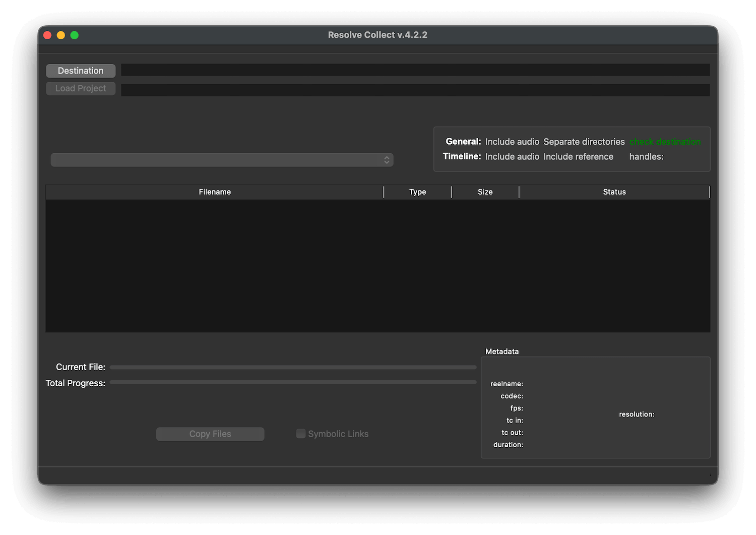Click the reelname: metadata label
The image size is (756, 535).
tap(507, 384)
